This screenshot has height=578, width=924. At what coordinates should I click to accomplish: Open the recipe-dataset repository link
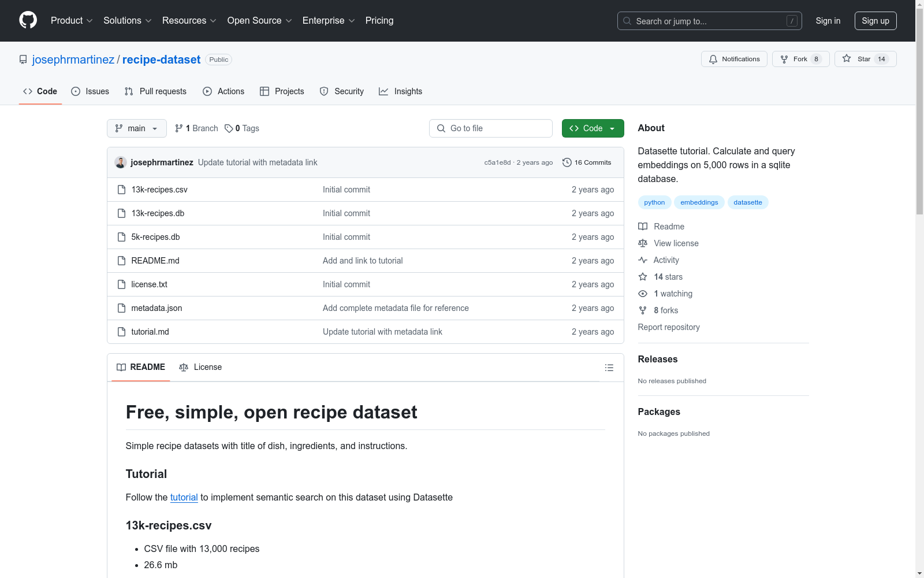click(x=161, y=60)
